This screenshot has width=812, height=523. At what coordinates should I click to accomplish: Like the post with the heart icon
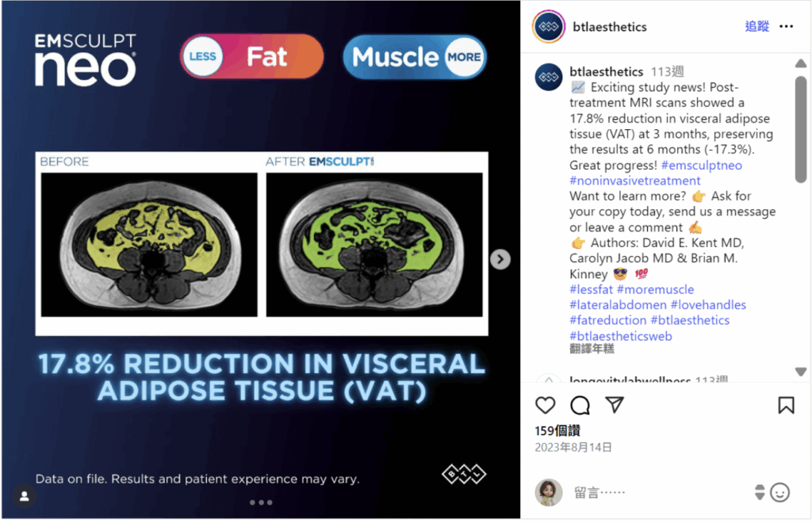point(545,405)
